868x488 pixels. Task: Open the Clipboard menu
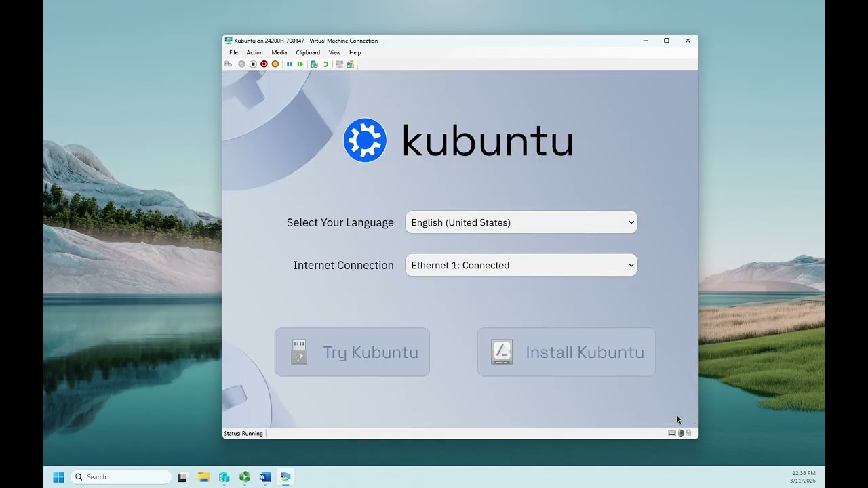click(308, 52)
